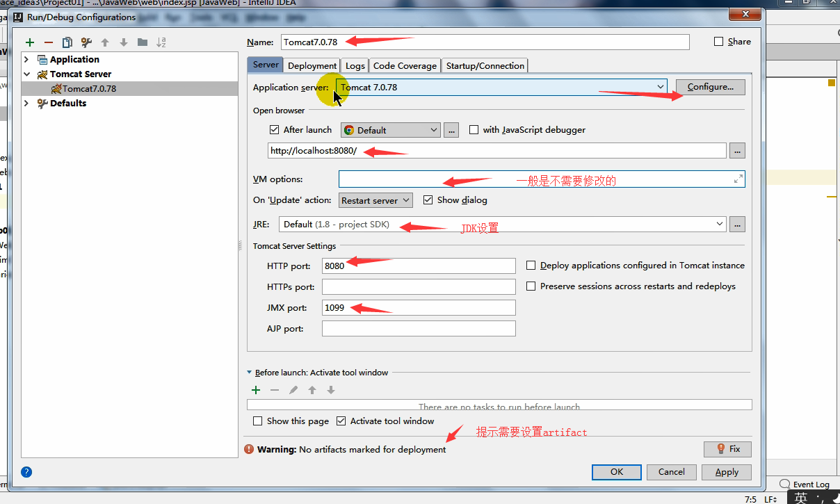Open Application server dropdown
This screenshot has height=504, width=840.
(x=660, y=87)
